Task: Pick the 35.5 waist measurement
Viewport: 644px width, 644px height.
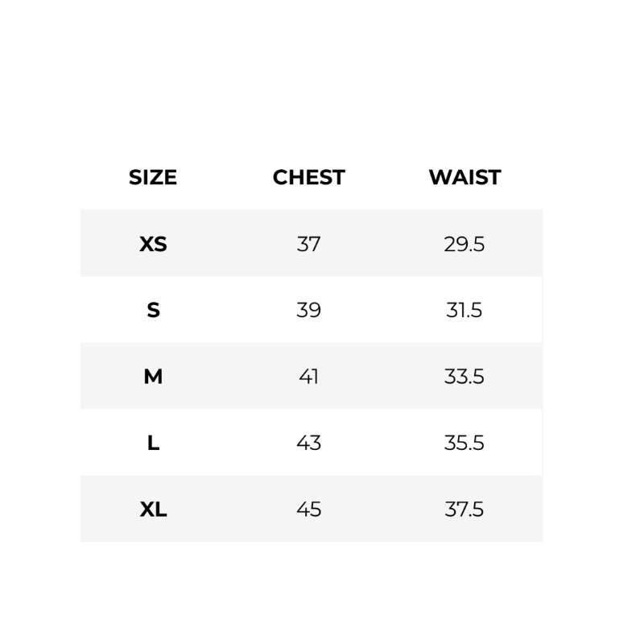Action: [464, 443]
